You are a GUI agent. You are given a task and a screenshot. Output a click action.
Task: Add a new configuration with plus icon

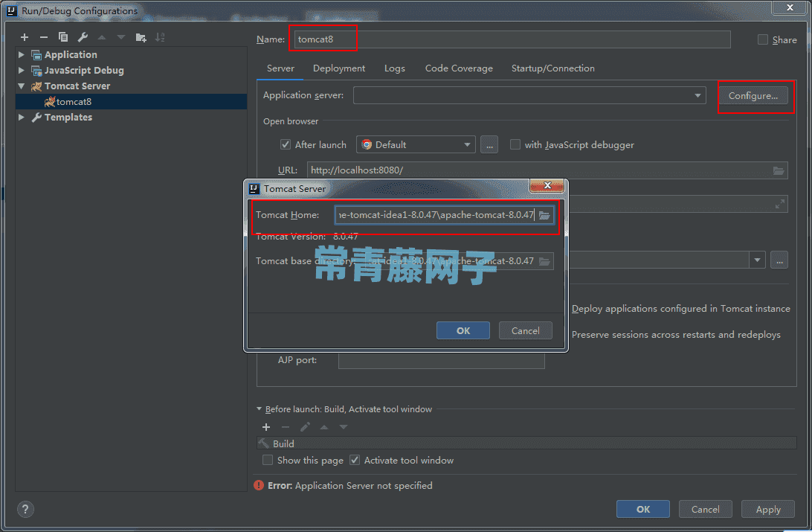[25, 37]
